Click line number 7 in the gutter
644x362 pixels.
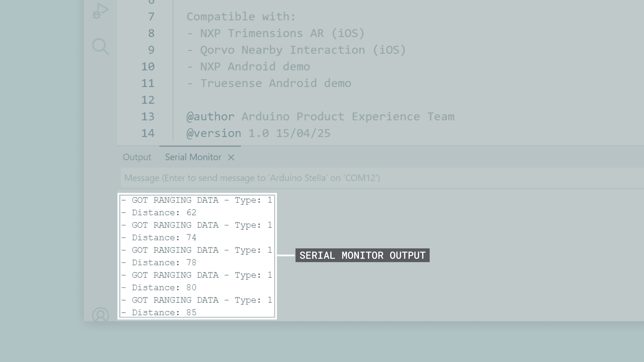pos(151,17)
